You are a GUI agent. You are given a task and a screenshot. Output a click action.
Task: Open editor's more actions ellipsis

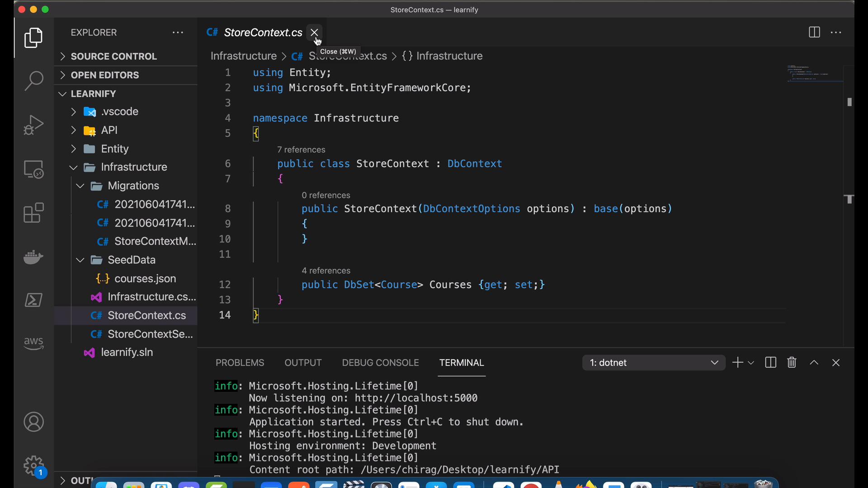836,33
